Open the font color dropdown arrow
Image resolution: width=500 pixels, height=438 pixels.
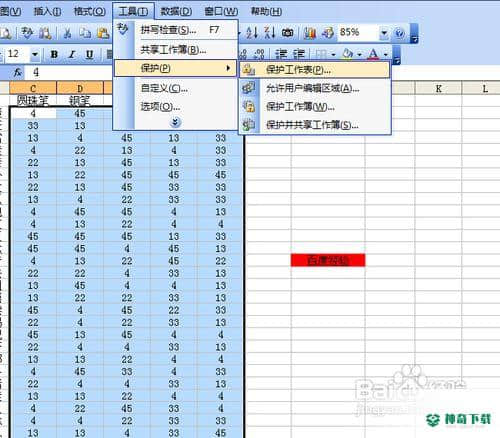click(386, 54)
